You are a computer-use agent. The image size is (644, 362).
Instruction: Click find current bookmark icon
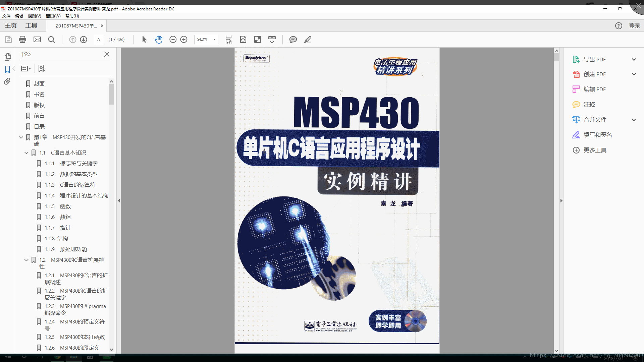pos(42,68)
